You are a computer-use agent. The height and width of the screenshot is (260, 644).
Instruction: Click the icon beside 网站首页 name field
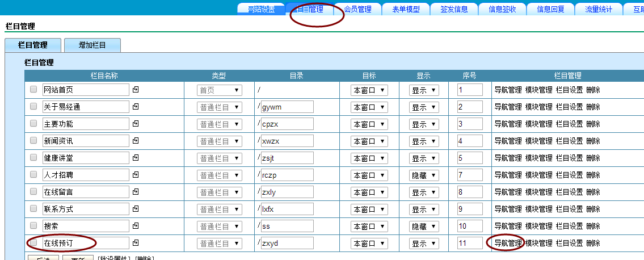pos(136,90)
